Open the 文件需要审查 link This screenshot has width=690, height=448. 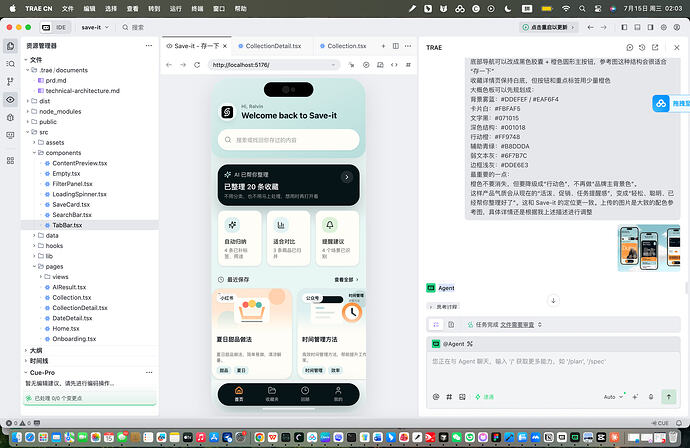point(517,324)
